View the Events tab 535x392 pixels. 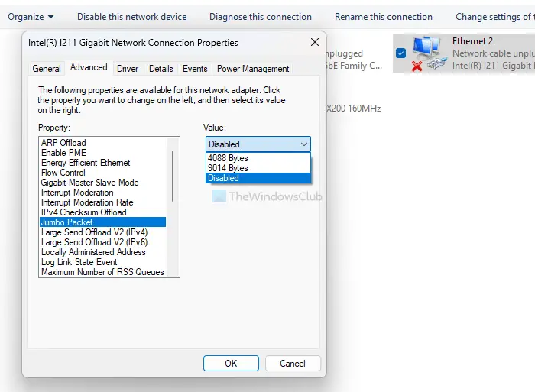(x=195, y=69)
